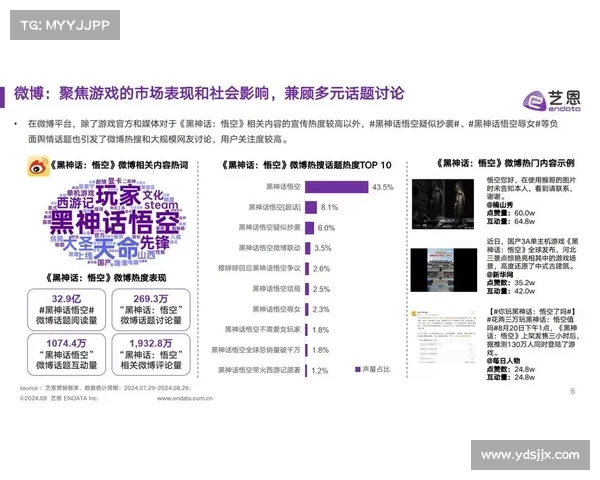Click the chart label 穆婷婷回应黑神话悟空争议

coord(259,268)
